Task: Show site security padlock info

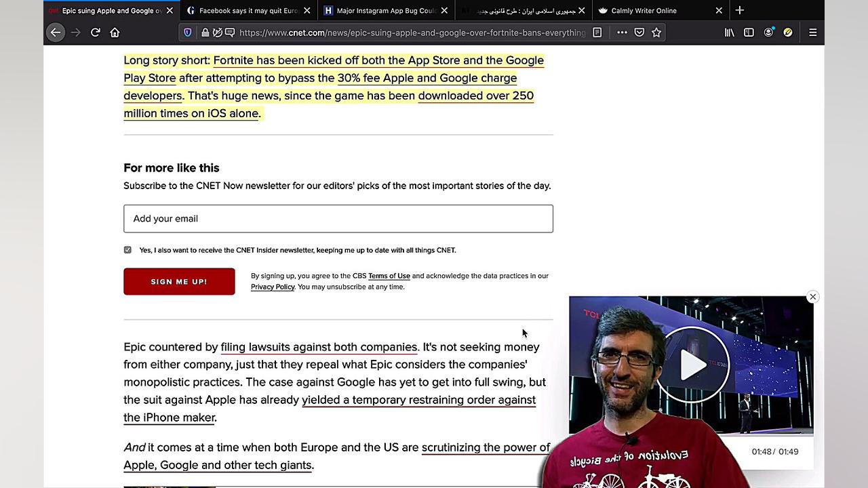Action: [x=205, y=33]
